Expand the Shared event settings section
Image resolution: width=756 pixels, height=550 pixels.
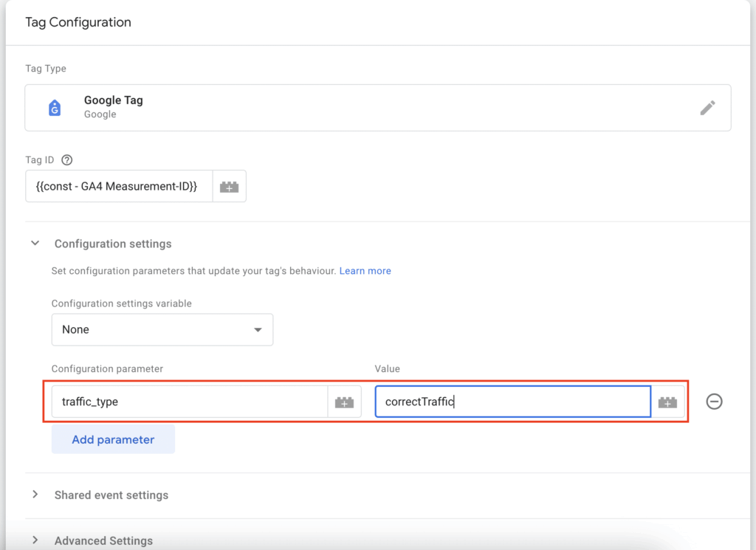35,495
